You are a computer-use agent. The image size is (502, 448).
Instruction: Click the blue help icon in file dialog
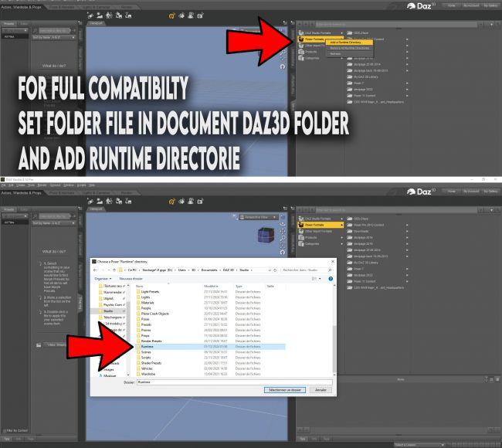click(331, 277)
